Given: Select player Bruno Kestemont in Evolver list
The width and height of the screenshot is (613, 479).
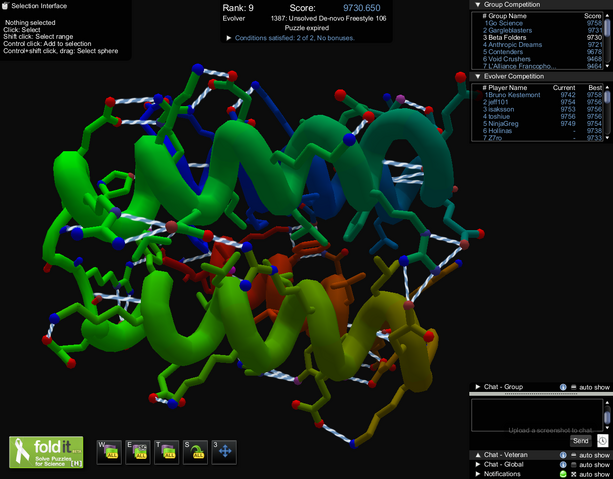Looking at the screenshot, I should pyautogui.click(x=542, y=95).
